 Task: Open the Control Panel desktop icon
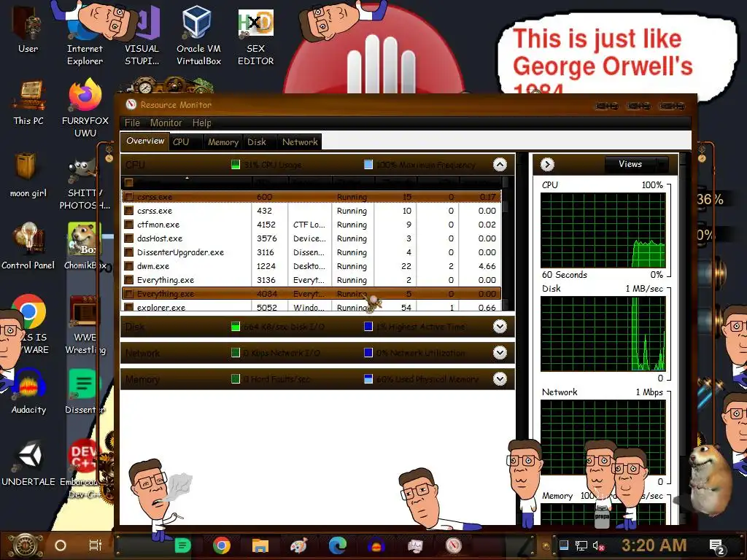(28, 245)
